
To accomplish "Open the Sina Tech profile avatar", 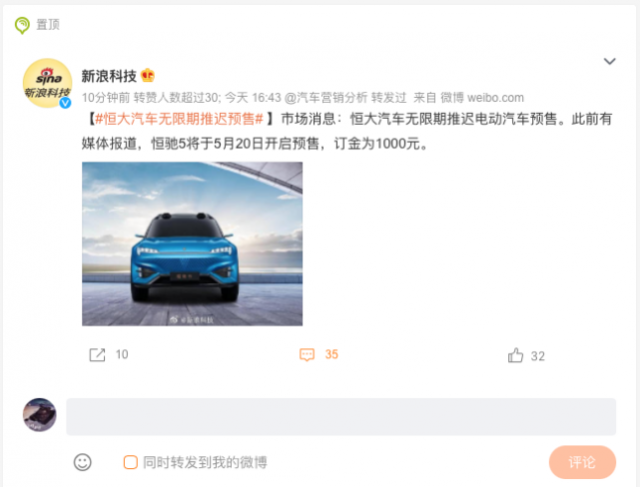I will pyautogui.click(x=47, y=83).
